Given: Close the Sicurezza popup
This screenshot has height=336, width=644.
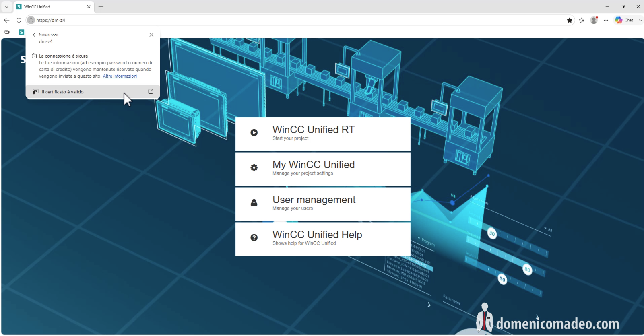Looking at the screenshot, I should (151, 35).
